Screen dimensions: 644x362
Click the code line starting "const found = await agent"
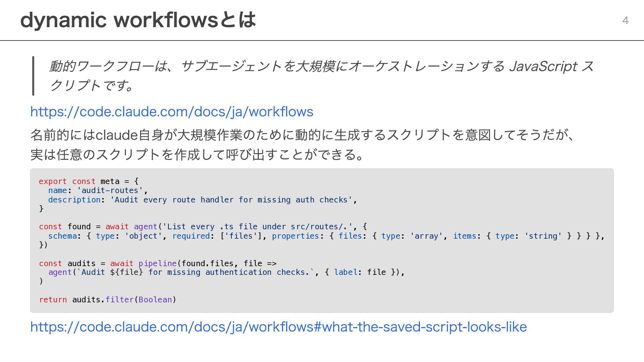click(x=203, y=227)
